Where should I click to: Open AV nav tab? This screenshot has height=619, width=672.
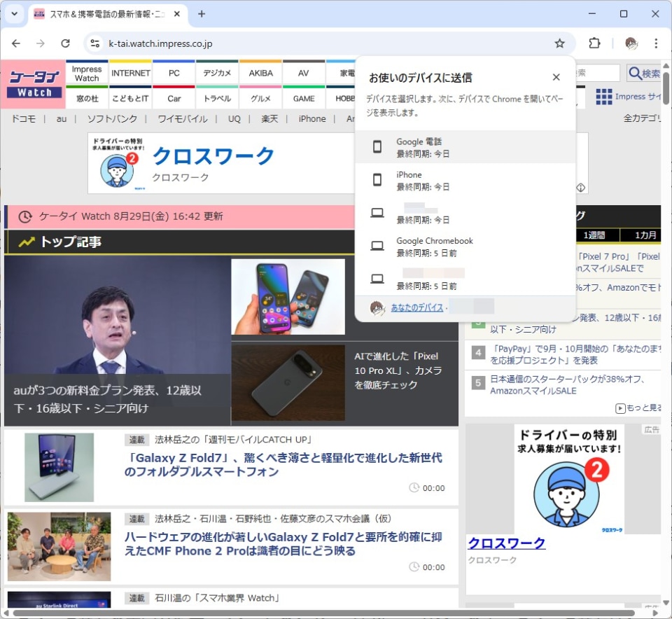click(303, 74)
